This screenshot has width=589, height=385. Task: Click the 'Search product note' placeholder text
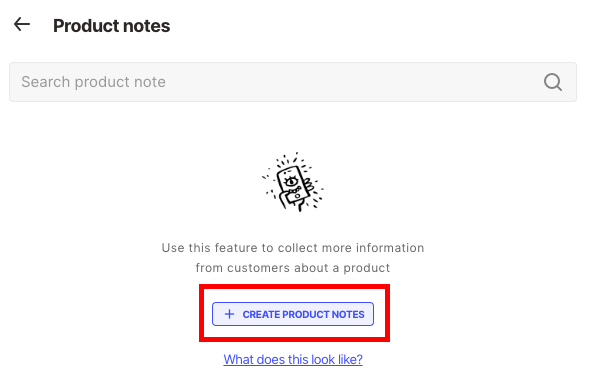[93, 82]
